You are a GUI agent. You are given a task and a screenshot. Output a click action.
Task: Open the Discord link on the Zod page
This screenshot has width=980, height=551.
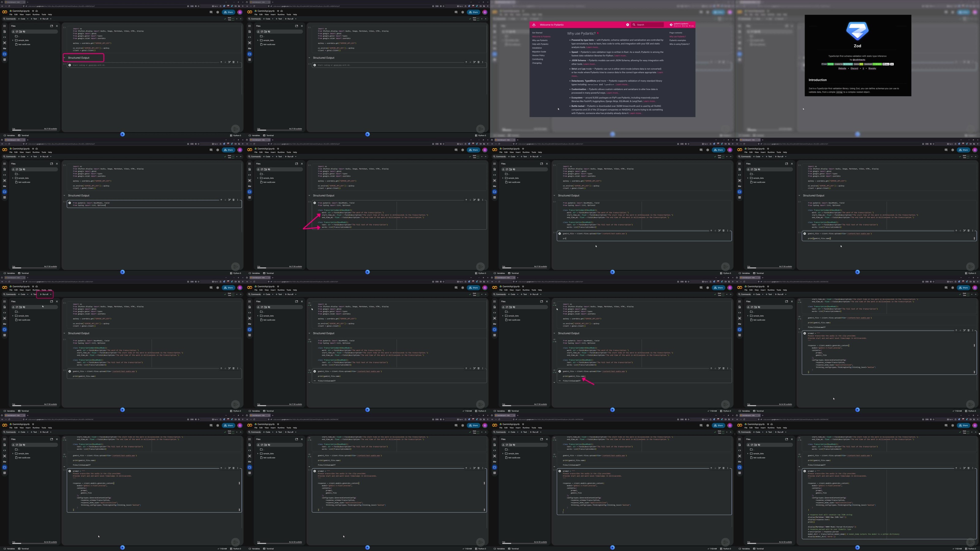tap(854, 69)
